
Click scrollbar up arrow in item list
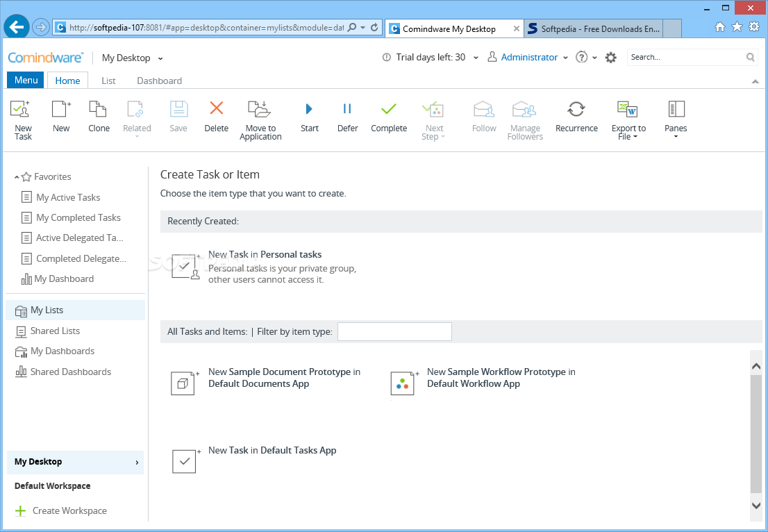756,367
